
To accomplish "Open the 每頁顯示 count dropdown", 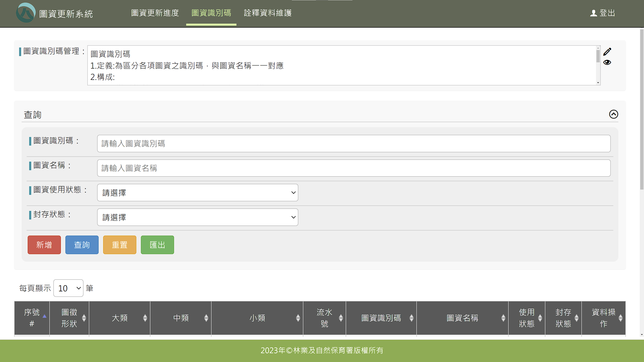I will [x=68, y=288].
